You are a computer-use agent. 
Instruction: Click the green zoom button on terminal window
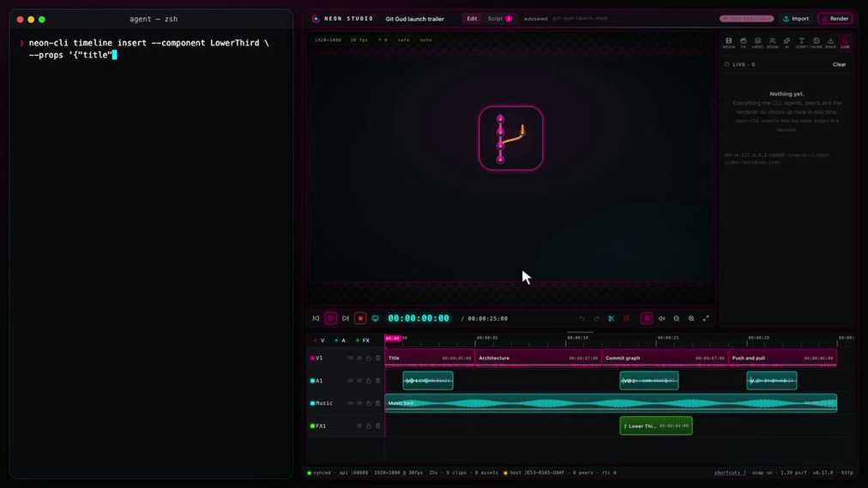41,20
